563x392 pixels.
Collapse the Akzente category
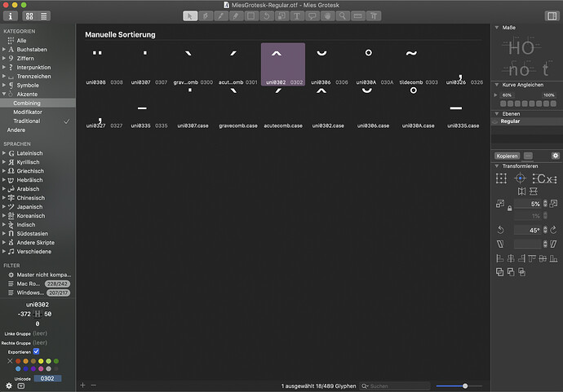(4, 94)
